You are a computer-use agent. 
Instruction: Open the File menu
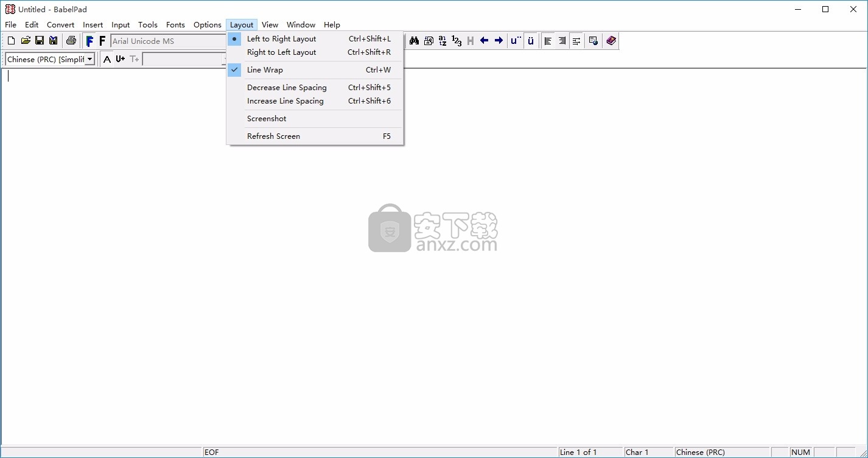(11, 24)
